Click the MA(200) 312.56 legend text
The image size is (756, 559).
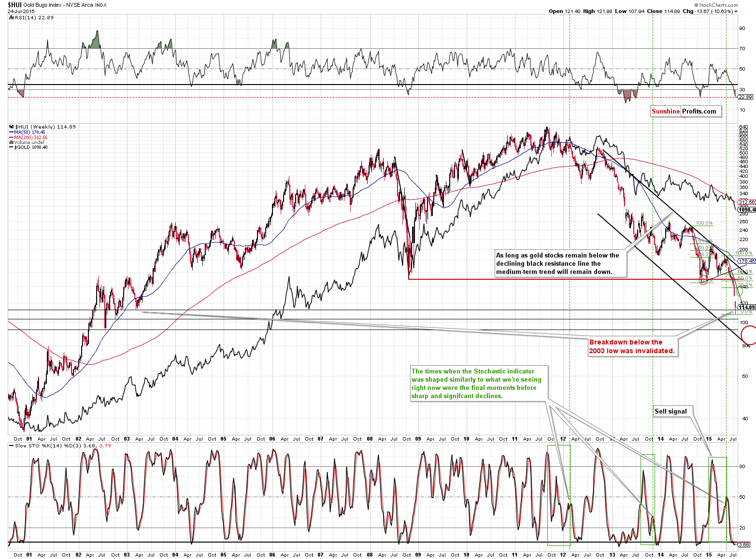[31, 137]
